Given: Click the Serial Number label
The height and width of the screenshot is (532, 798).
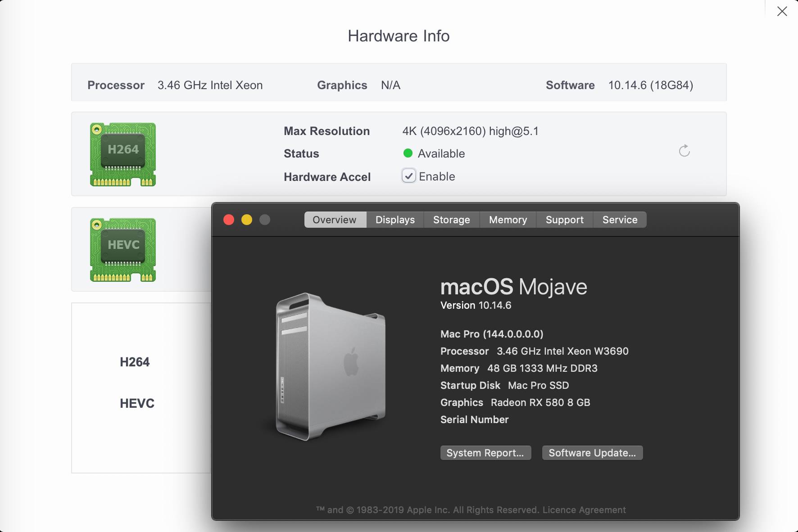Looking at the screenshot, I should pos(475,419).
